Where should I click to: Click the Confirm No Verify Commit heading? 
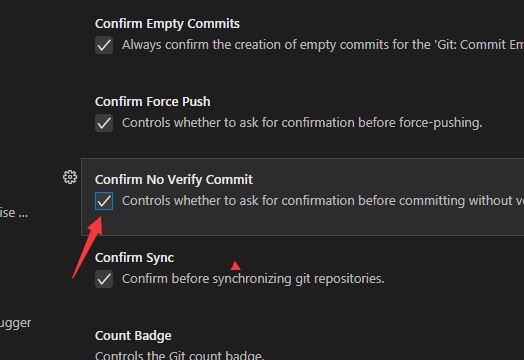174,180
